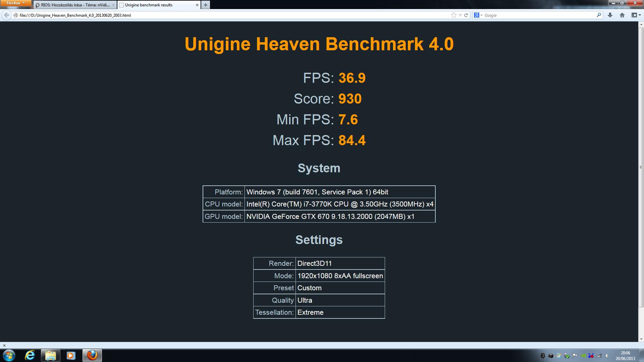Launch Windows Media Player from taskbar
This screenshot has width=644, height=362.
[x=71, y=355]
